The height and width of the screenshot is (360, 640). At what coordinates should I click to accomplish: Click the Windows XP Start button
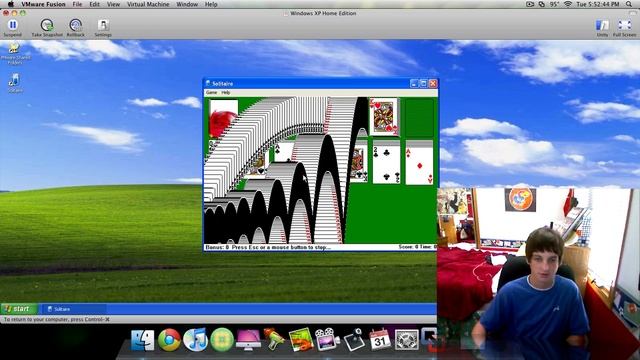tap(18, 309)
